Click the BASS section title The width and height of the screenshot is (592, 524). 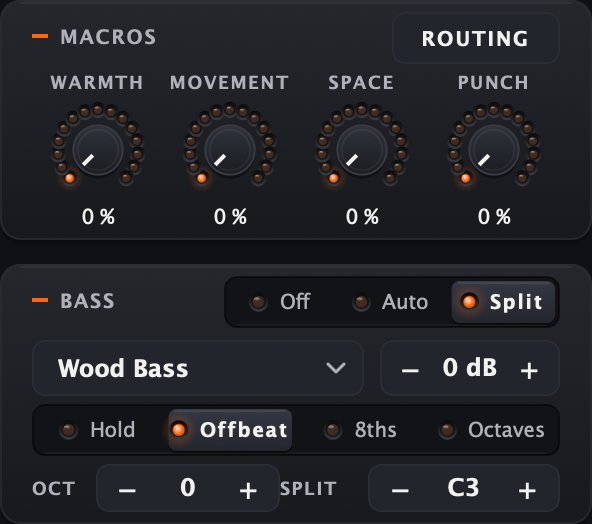(87, 301)
